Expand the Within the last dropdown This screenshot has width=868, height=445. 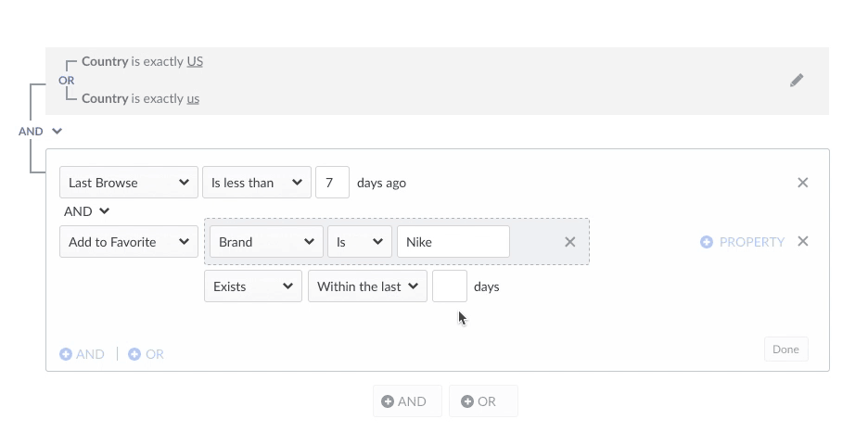tap(367, 286)
